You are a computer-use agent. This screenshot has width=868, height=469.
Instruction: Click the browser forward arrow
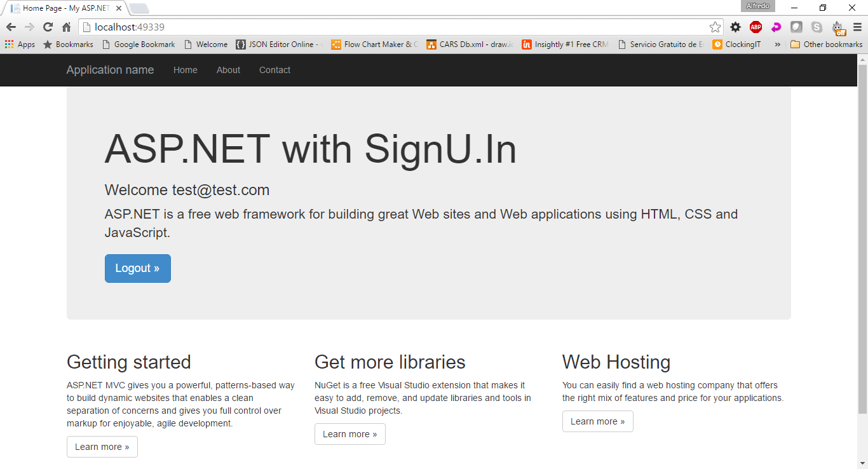tap(29, 27)
